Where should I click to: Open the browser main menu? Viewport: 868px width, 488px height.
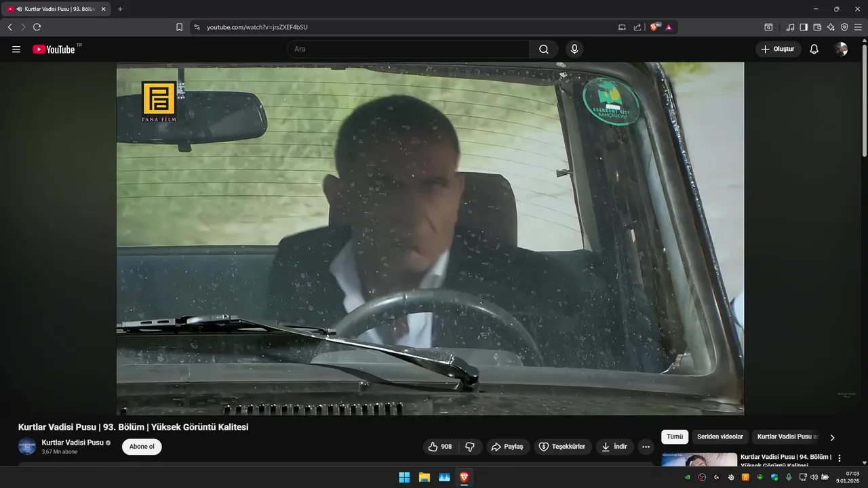click(x=858, y=27)
